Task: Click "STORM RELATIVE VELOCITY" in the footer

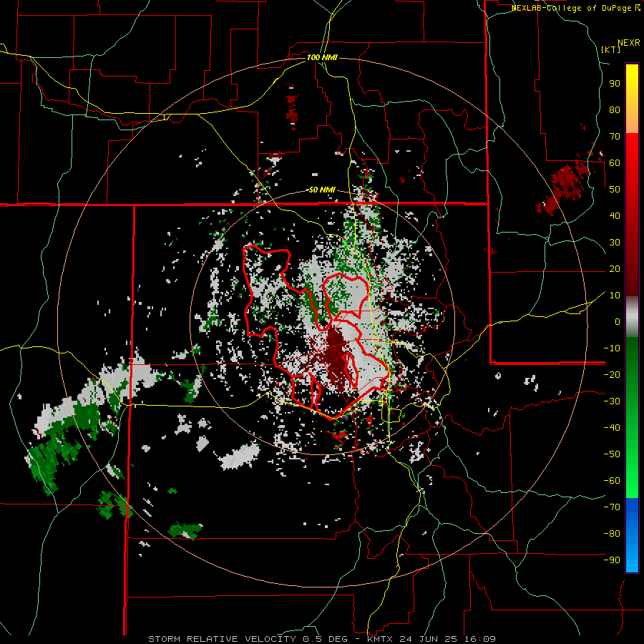Action: (x=222, y=639)
